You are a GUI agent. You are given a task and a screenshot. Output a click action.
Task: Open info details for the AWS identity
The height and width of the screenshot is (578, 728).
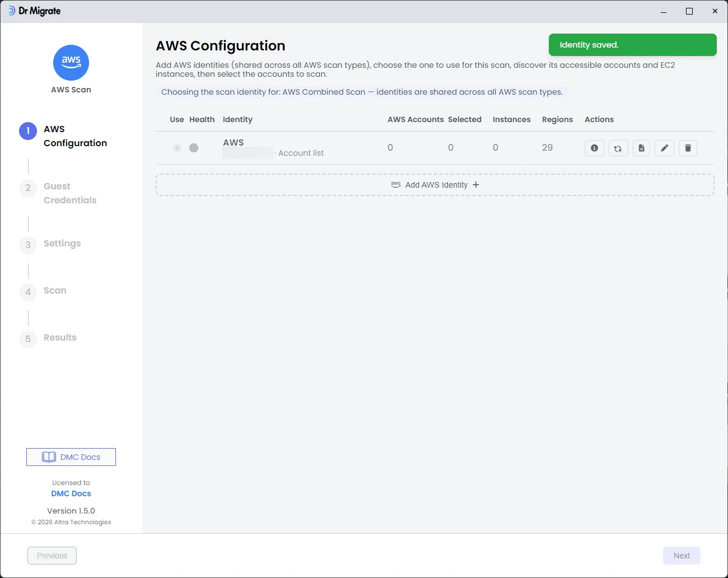pyautogui.click(x=594, y=148)
